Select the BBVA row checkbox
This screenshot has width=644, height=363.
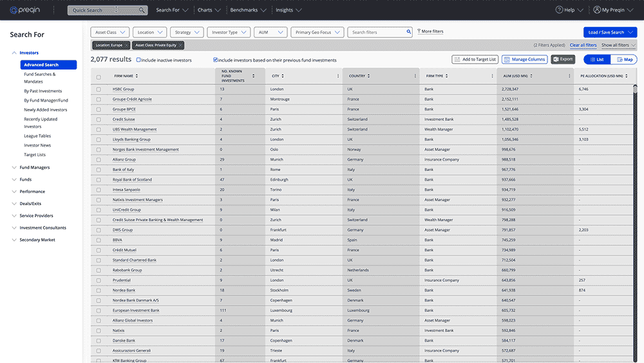click(x=99, y=240)
